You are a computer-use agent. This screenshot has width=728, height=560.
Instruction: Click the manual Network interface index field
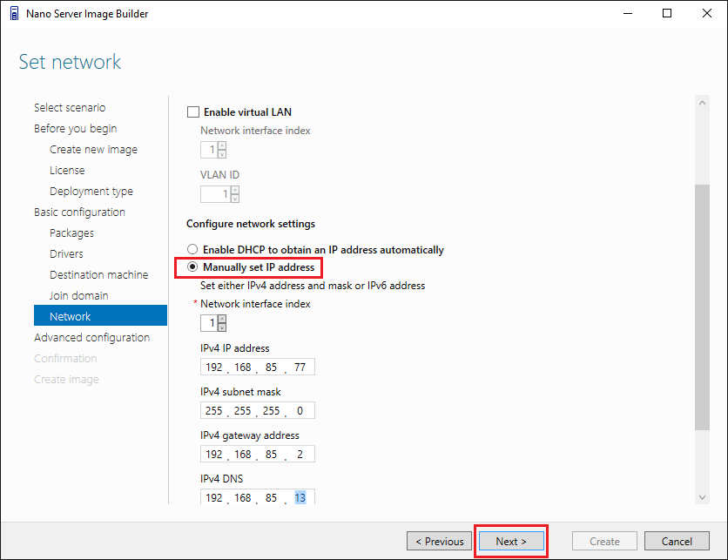point(209,323)
